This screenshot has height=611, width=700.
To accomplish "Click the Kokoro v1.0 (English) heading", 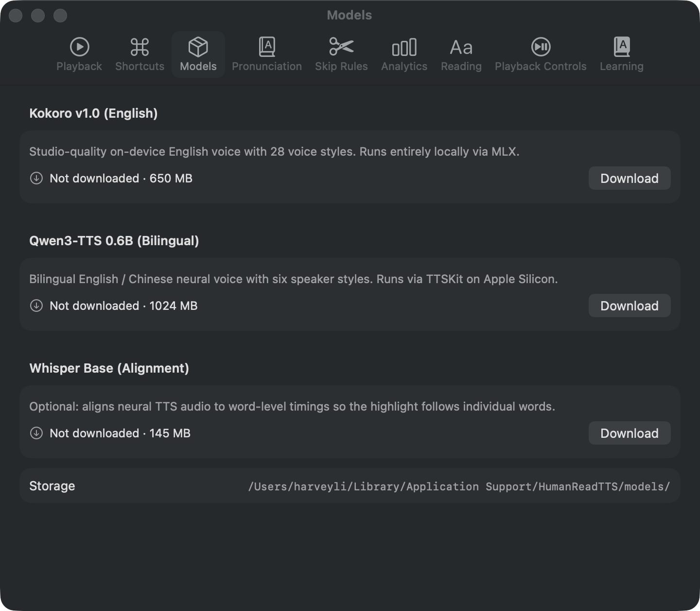I will (x=93, y=113).
